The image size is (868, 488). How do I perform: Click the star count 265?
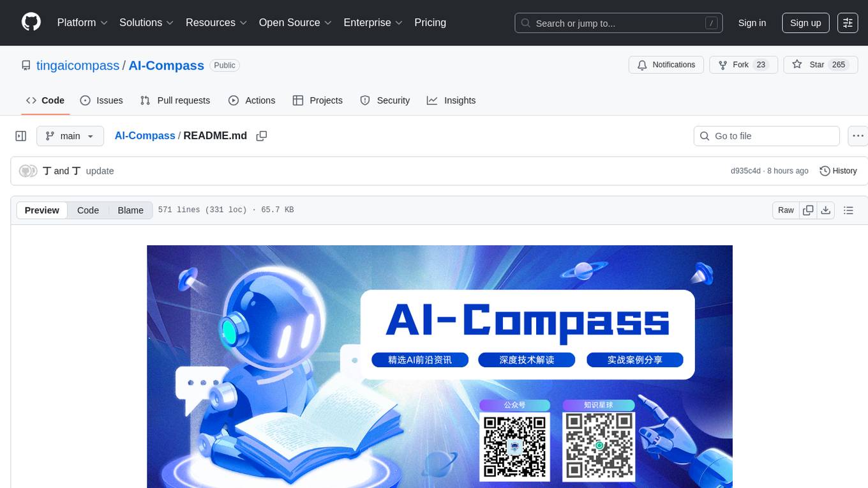839,65
